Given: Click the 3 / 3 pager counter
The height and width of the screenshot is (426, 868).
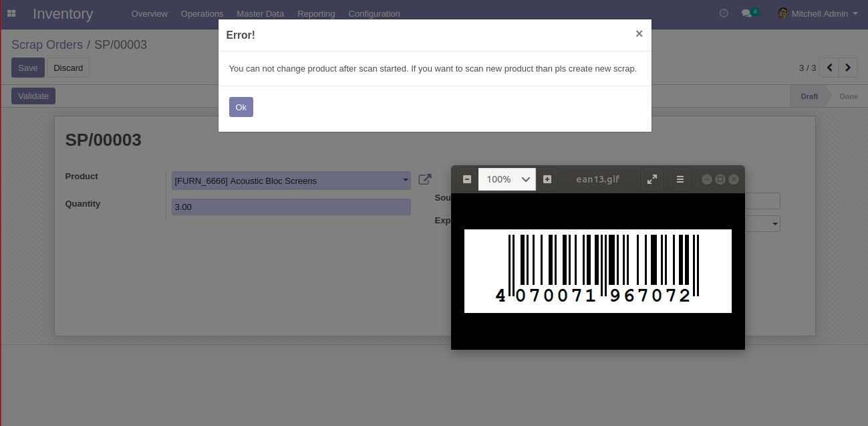Looking at the screenshot, I should (x=807, y=68).
